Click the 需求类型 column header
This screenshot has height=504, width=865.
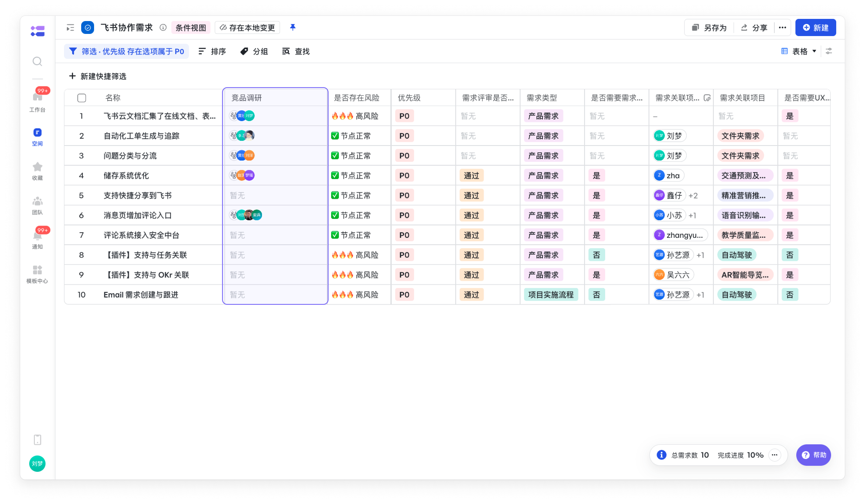pos(542,98)
